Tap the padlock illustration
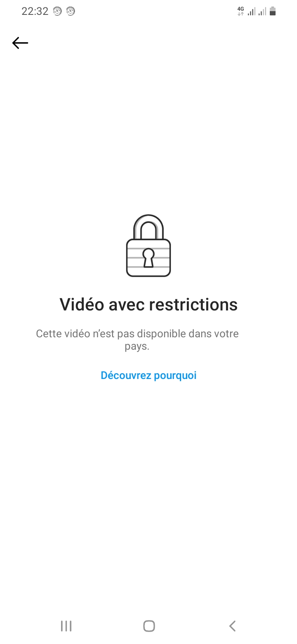This screenshot has height=644, width=297. click(x=148, y=246)
